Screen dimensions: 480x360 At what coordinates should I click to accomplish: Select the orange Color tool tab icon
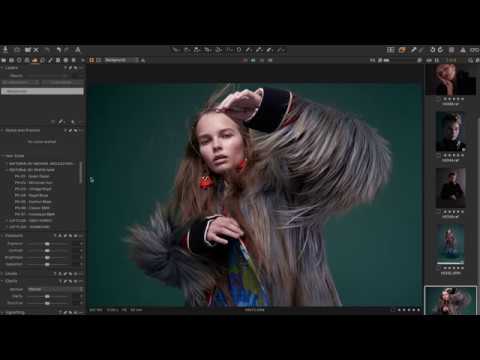tap(35, 60)
